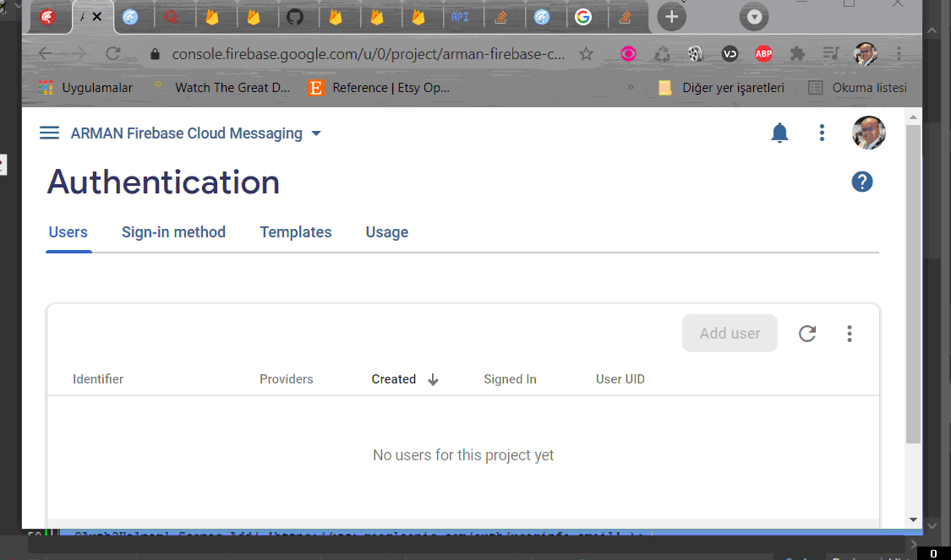Open the Authentication help question mark icon

862,182
